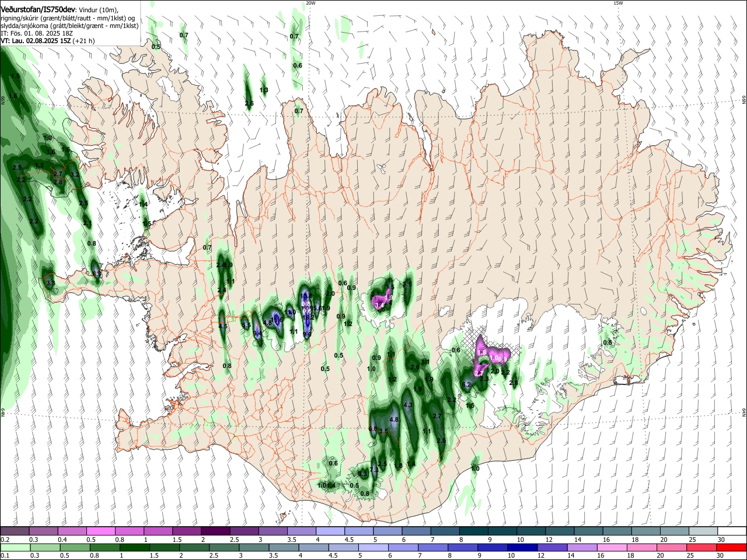Click the 'rigning/skúrir' legend description line
Viewport: 747px width, 560px height.
click(67, 17)
